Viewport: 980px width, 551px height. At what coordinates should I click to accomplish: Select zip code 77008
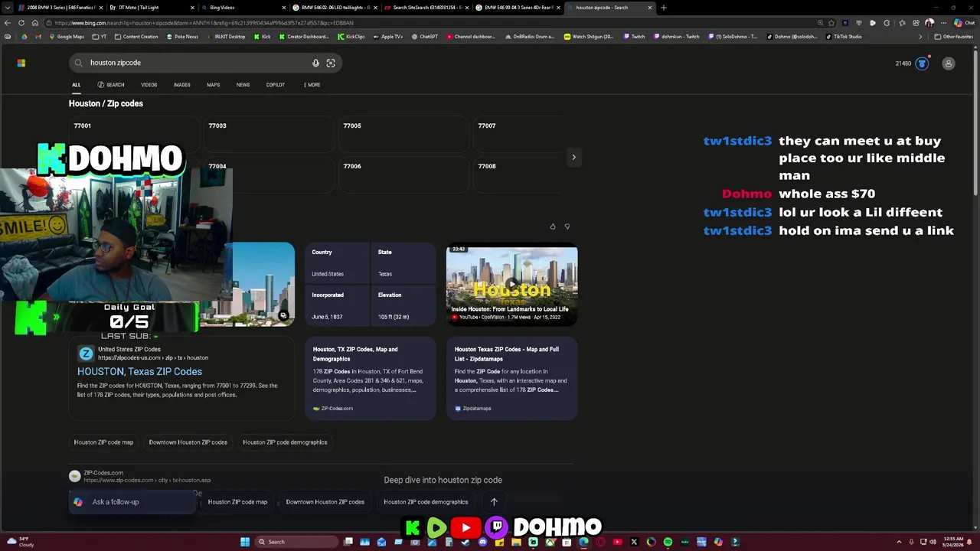click(518, 173)
